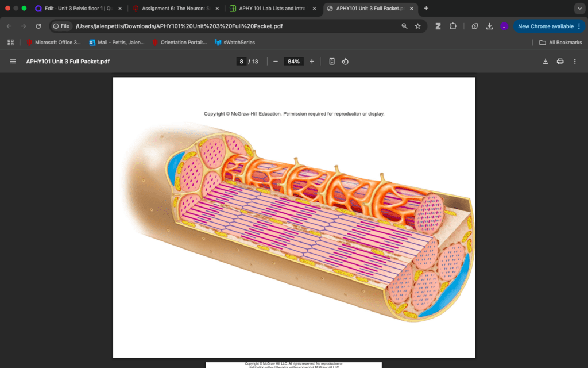Viewport: 588px width, 368px height.
Task: Open the Mail - Pettis, Jalen bookmark
Action: tap(117, 43)
